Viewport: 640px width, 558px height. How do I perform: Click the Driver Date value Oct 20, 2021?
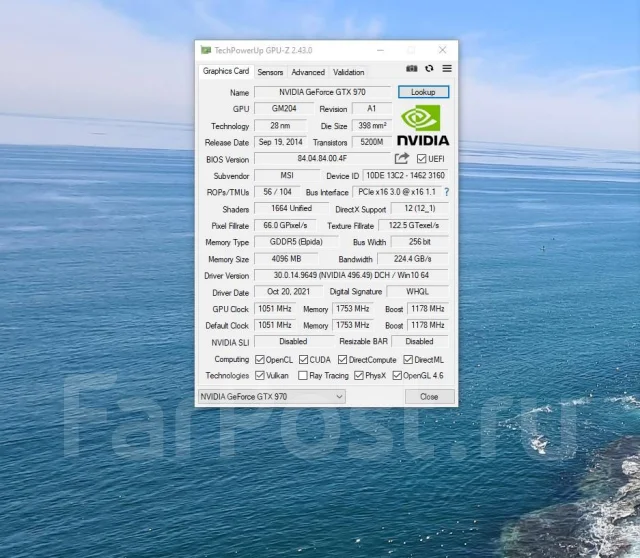point(289,292)
